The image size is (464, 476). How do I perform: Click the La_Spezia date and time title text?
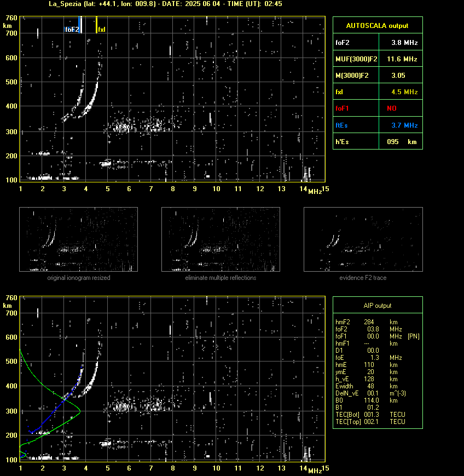[x=165, y=4]
